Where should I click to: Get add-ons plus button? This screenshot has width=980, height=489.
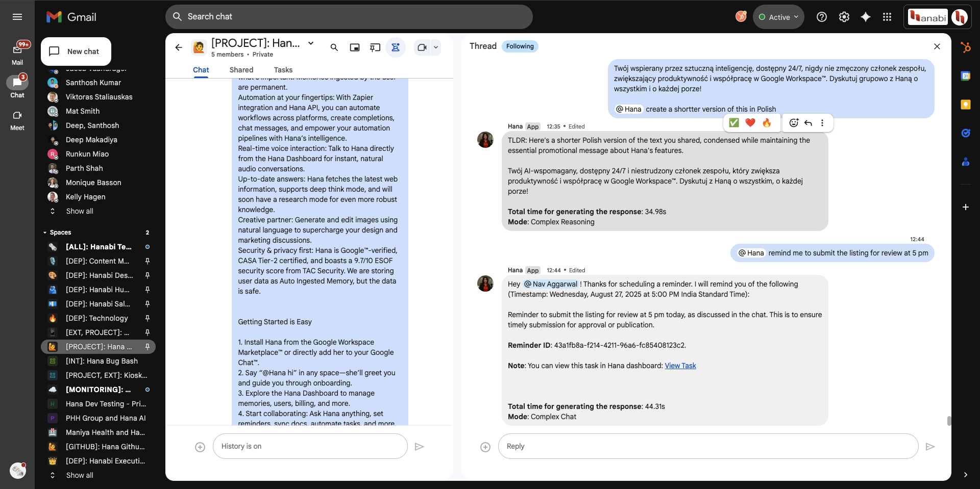(966, 207)
